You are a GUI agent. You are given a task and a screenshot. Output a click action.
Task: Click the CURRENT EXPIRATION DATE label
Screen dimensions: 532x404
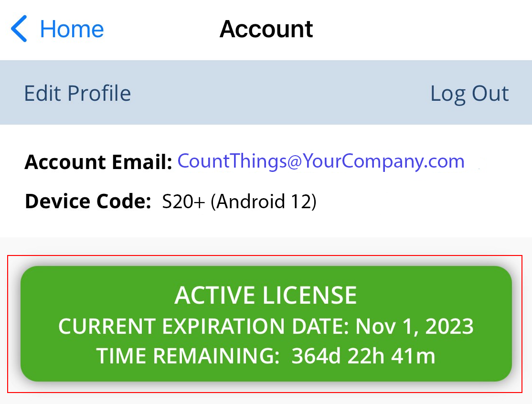(x=204, y=326)
